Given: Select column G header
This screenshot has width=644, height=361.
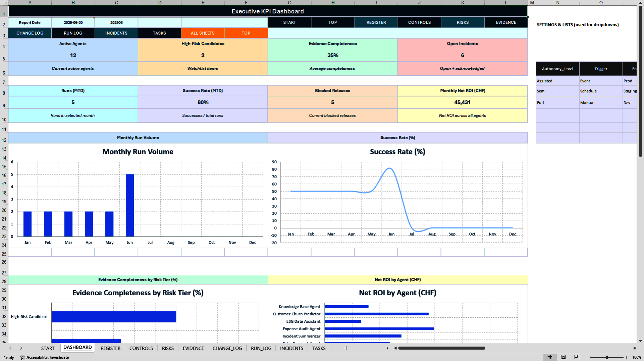Looking at the screenshot, I should coord(289,3).
